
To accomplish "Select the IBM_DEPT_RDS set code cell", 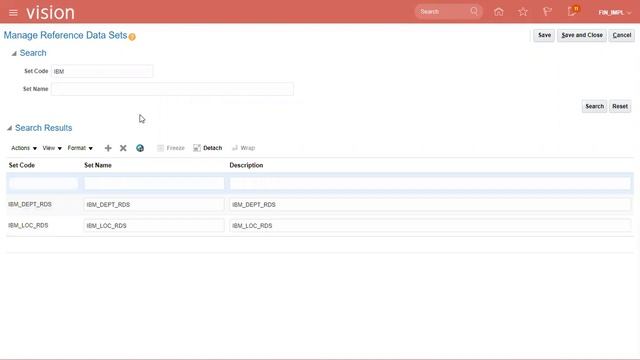I will [30, 204].
